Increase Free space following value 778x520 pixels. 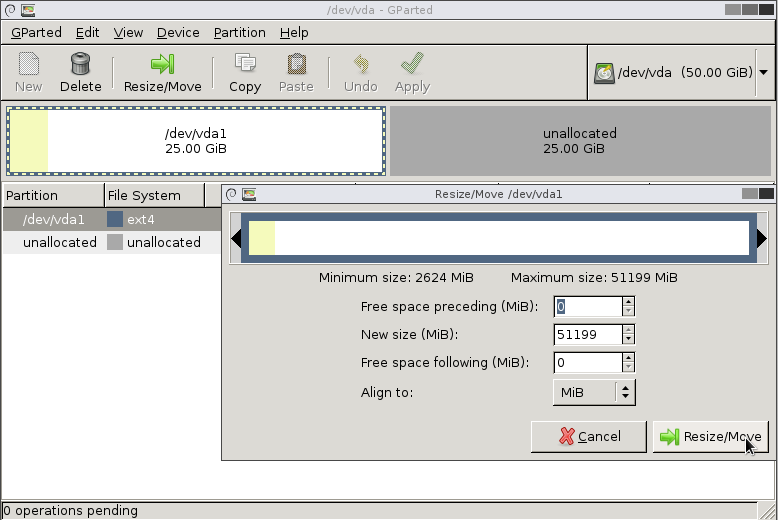pos(629,358)
